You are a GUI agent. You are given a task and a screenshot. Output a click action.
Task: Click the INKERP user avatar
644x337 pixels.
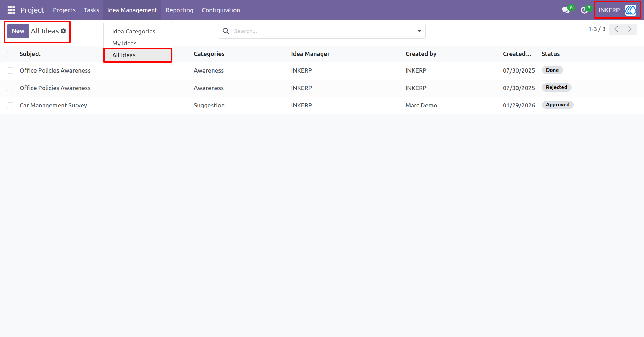[x=631, y=10]
